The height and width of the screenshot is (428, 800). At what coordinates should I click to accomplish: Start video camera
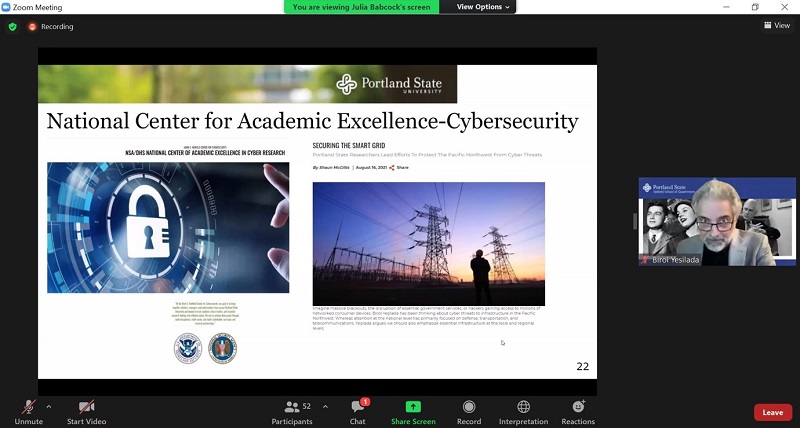(86, 412)
